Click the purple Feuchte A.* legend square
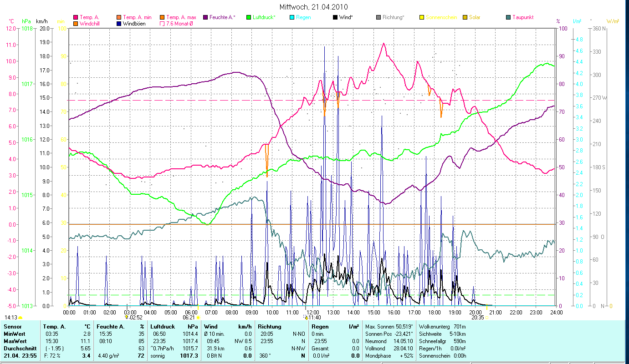 pos(205,17)
